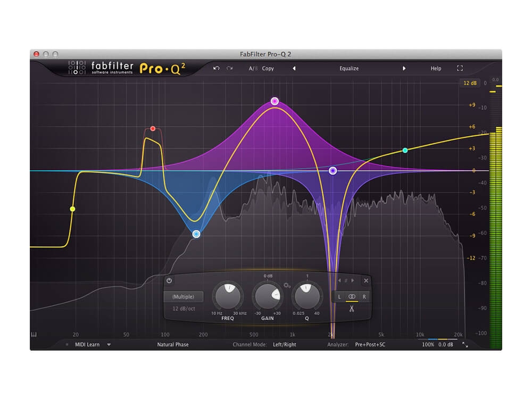Click the gain-Q interaction gear icon
This screenshot has width=532, height=399.
(x=287, y=285)
